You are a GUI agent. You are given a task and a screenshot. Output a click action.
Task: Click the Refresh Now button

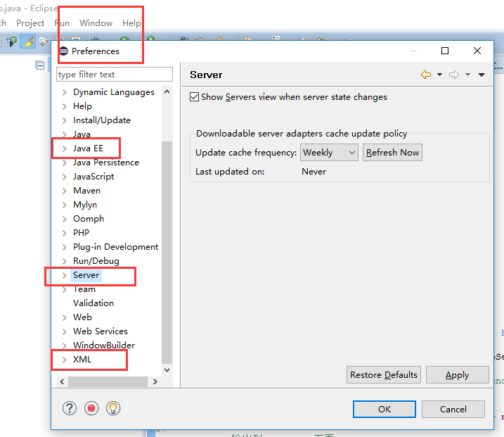[x=392, y=152]
